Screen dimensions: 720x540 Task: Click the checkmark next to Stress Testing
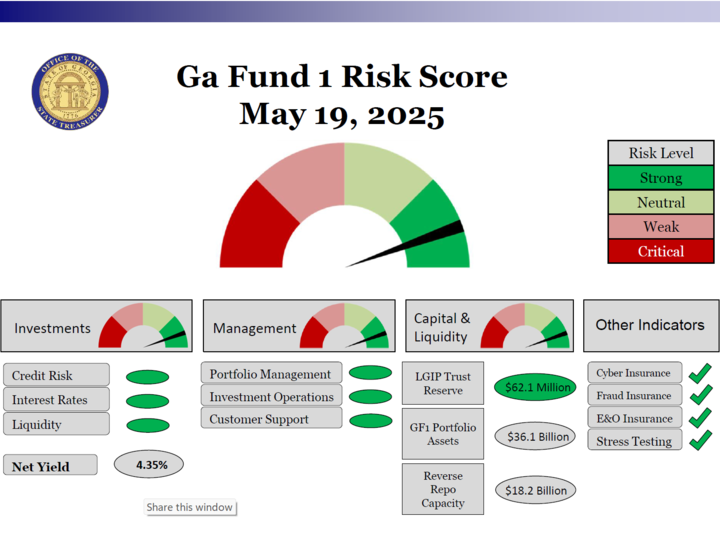[x=701, y=440]
